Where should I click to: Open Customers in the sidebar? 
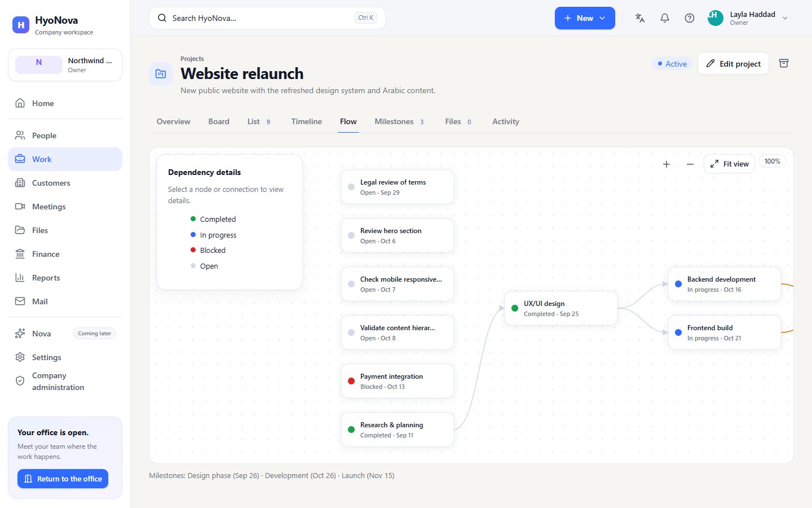click(x=65, y=183)
